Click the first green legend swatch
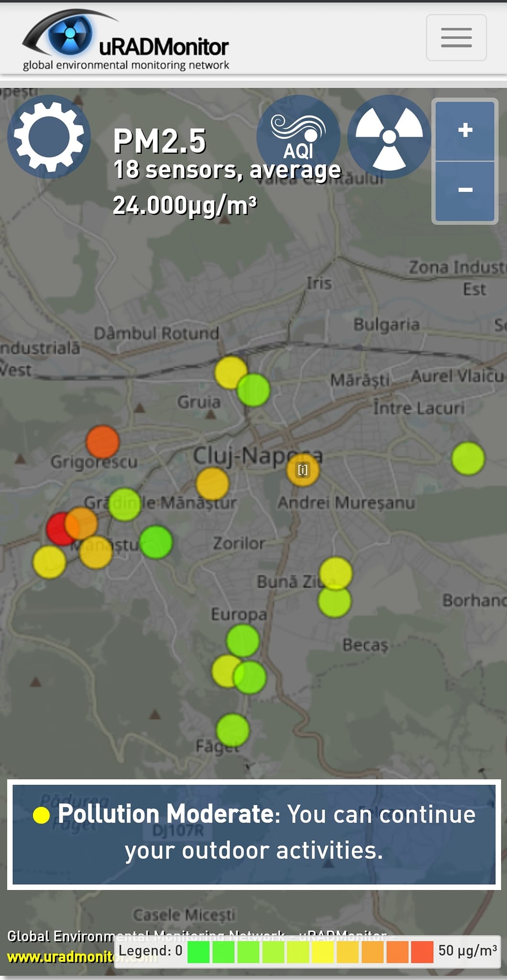 click(x=198, y=952)
